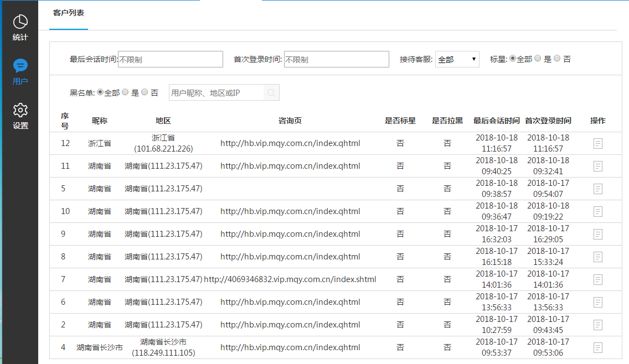
Task: Click the 咨询页 URL in row 12
Action: click(290, 143)
